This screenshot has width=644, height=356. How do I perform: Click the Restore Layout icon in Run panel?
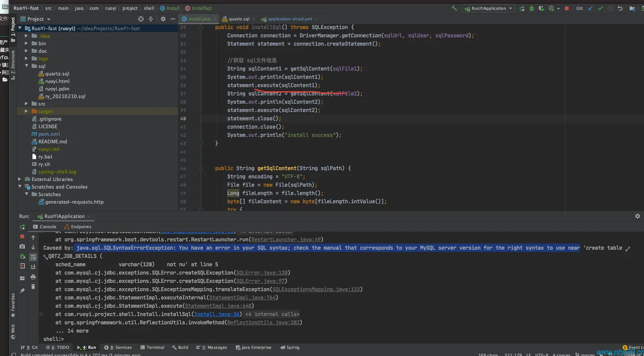click(x=22, y=278)
